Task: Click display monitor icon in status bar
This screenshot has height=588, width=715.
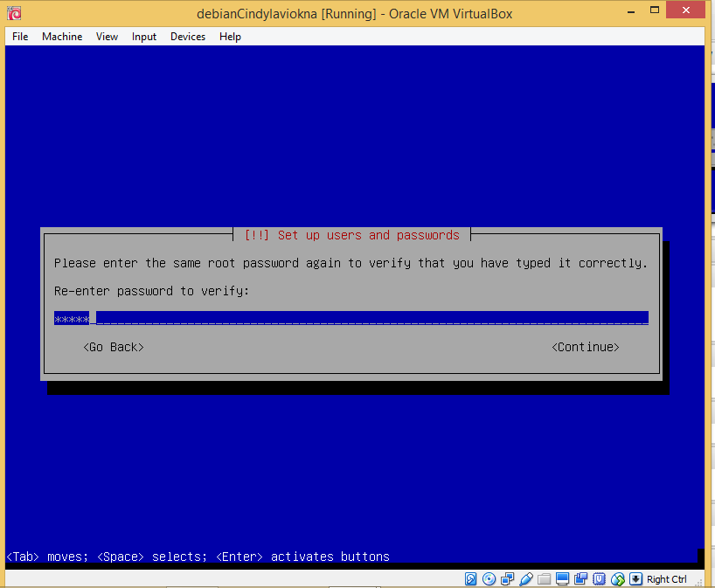Action: pyautogui.click(x=562, y=579)
